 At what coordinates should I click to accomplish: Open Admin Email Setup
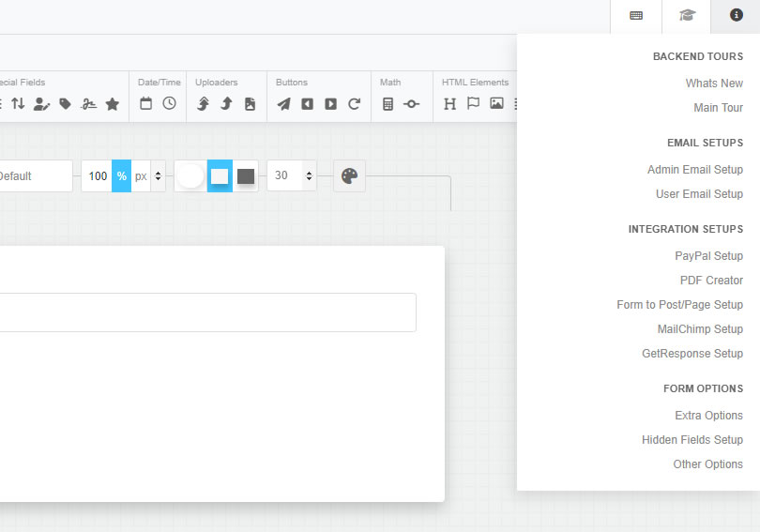[695, 170]
